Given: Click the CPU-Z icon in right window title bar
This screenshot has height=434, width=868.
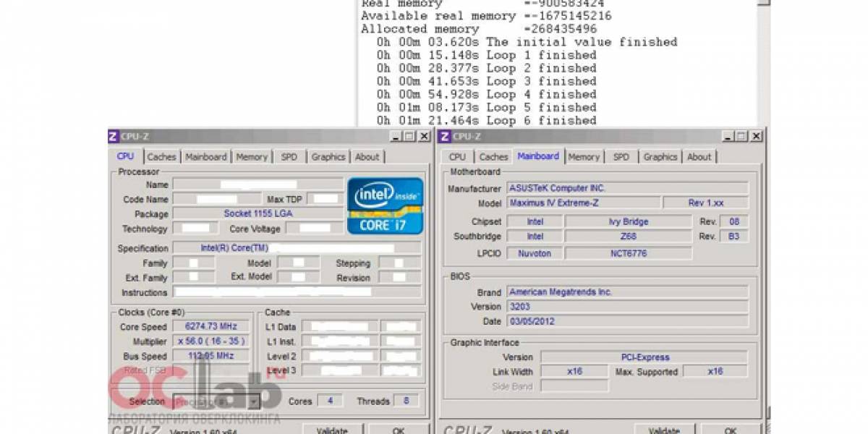Looking at the screenshot, I should [445, 136].
